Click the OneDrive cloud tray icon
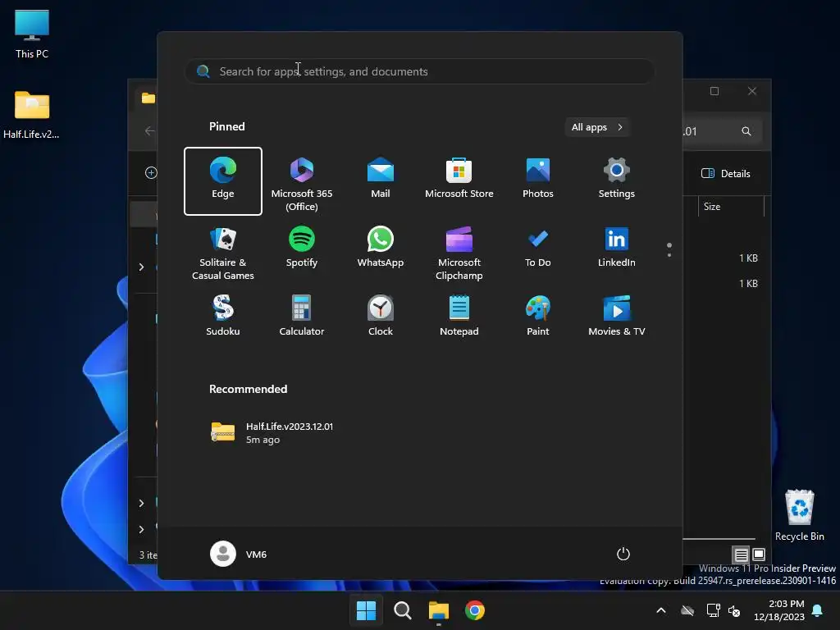Viewport: 840px width, 630px height. point(687,610)
